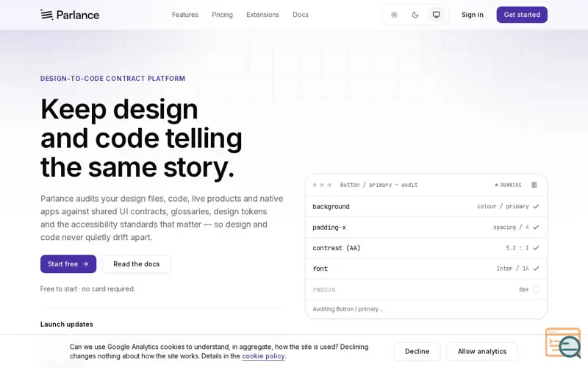Click the Decline cookies button
This screenshot has width=588, height=368.
pyautogui.click(x=417, y=352)
